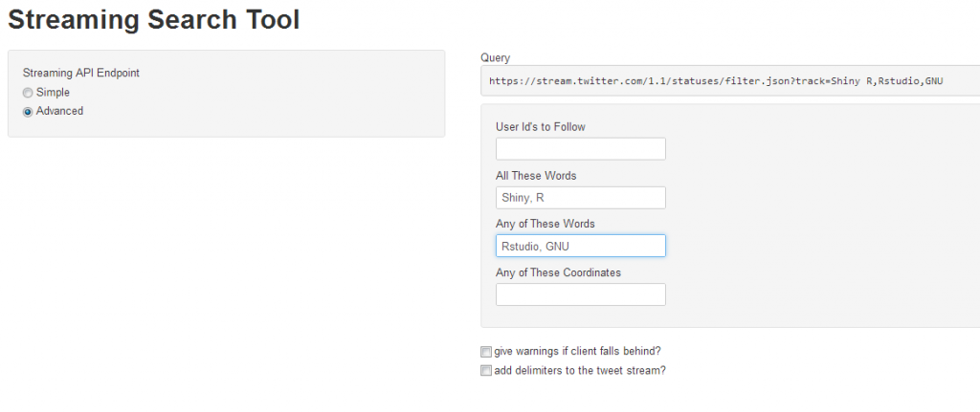Click the "All These Words" label
This screenshot has width=980, height=412.
pyautogui.click(x=536, y=176)
